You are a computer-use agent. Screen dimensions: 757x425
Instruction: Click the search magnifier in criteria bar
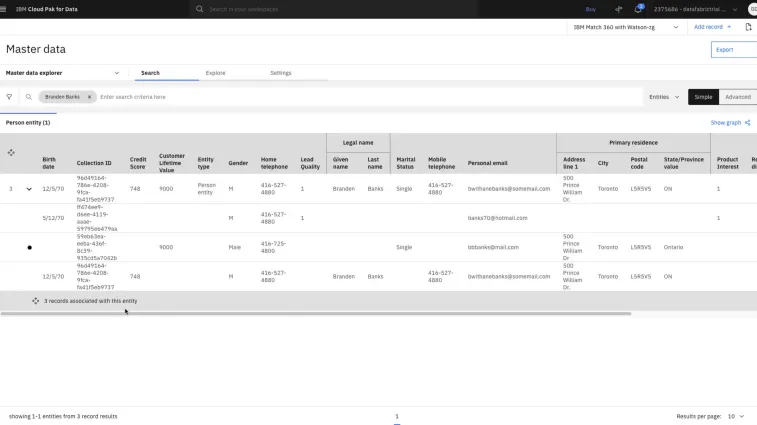click(29, 97)
